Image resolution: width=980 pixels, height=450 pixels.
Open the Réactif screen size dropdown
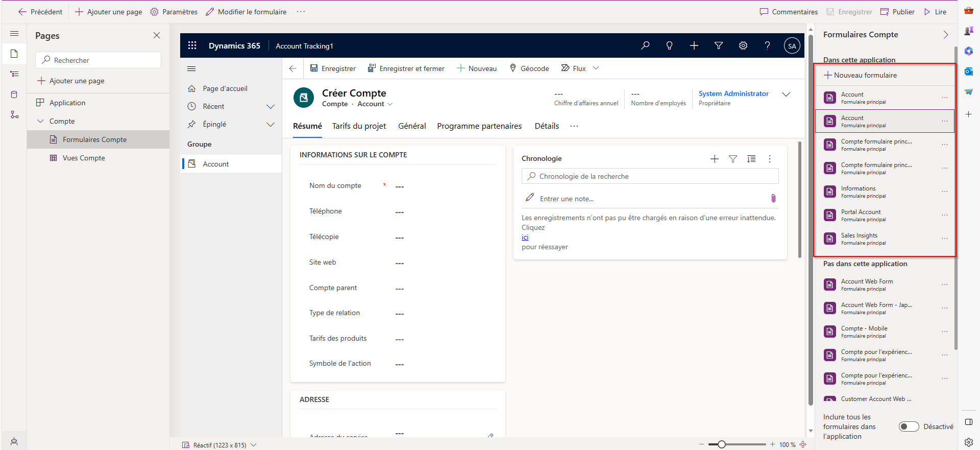pos(253,445)
